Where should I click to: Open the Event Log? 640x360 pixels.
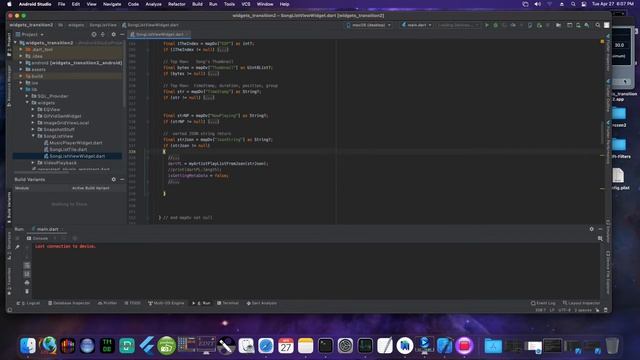[x=543, y=303]
